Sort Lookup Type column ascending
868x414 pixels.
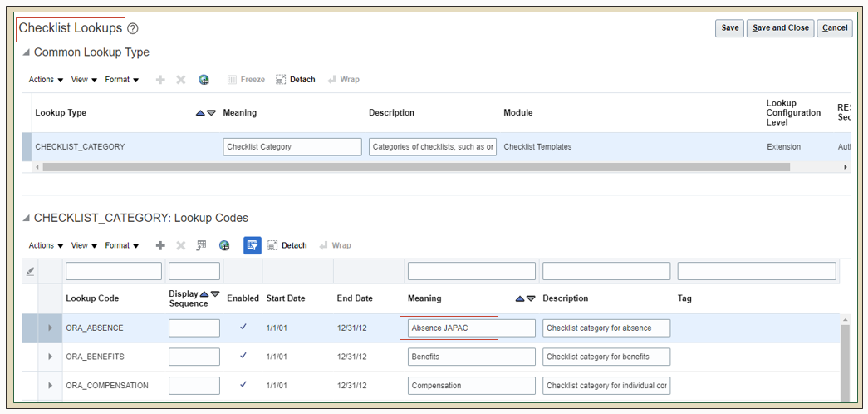tap(200, 113)
